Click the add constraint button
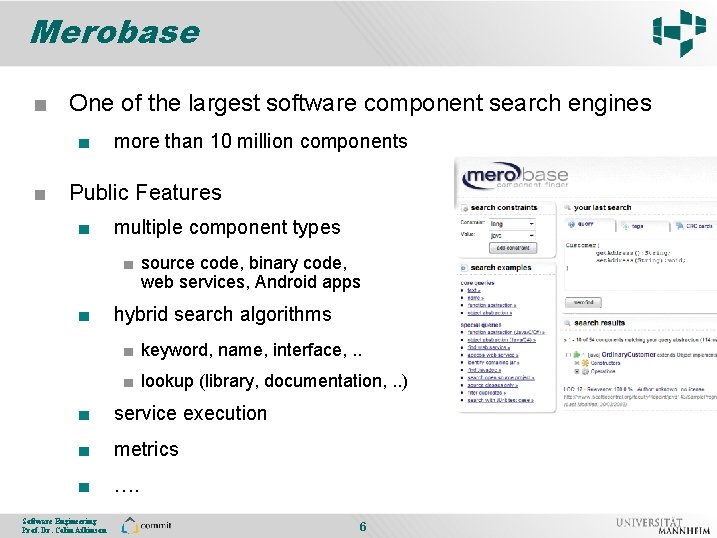Image resolution: width=717 pixels, height=538 pixels. coord(513,248)
